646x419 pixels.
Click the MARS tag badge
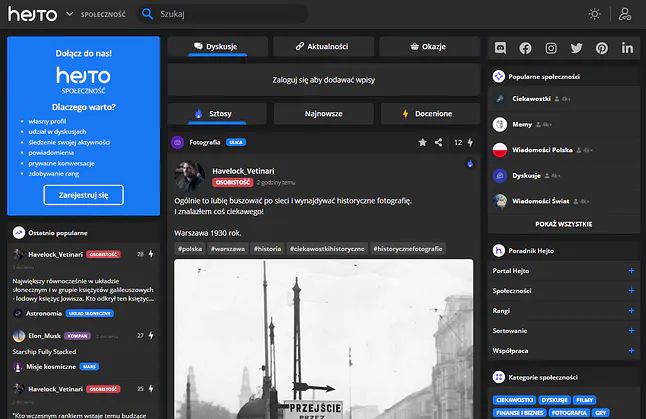point(89,367)
